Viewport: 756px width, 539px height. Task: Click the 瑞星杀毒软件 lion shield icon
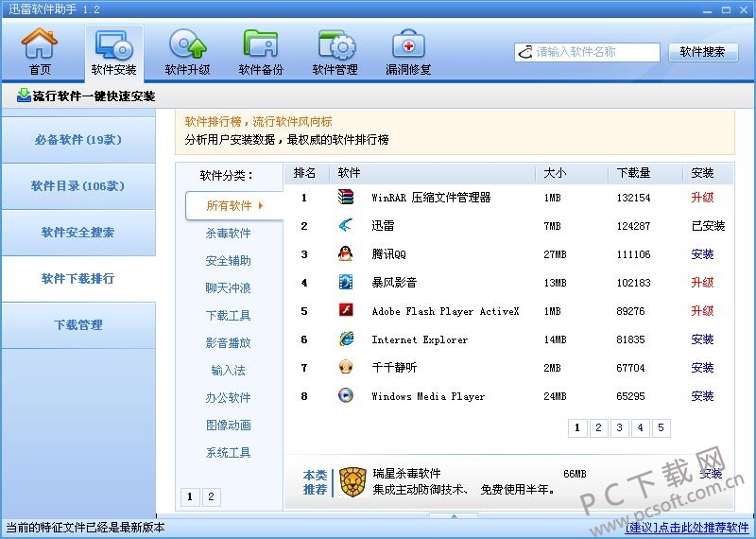(352, 481)
